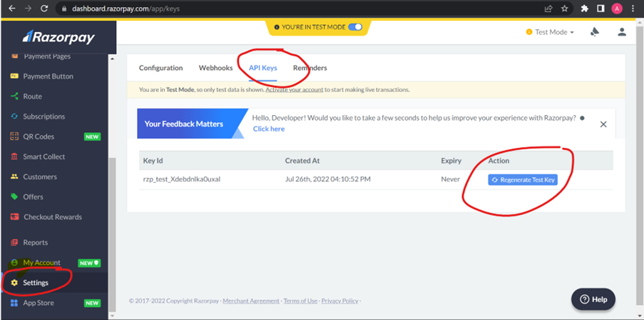Click the feedback Click here link
This screenshot has height=320, width=644.
pos(269,129)
